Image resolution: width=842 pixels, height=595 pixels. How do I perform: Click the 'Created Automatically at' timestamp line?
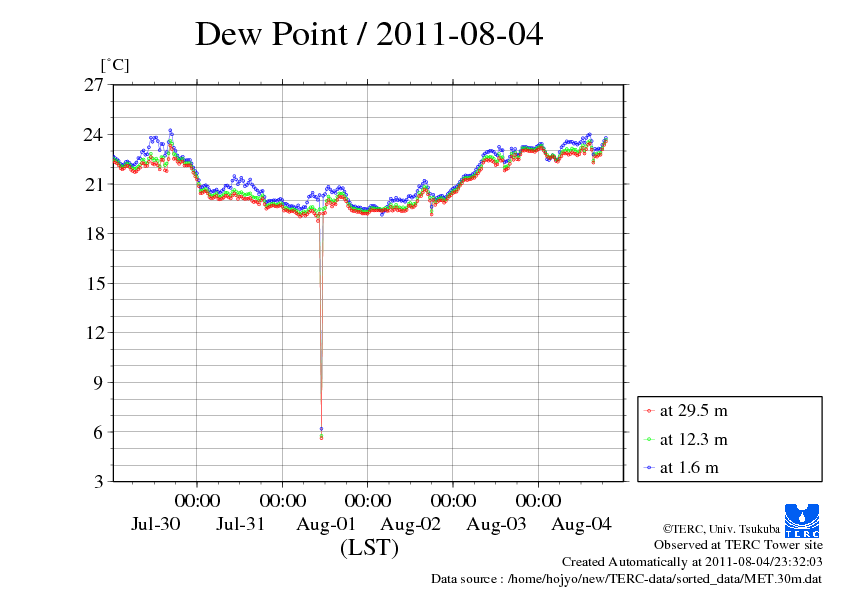[692, 562]
